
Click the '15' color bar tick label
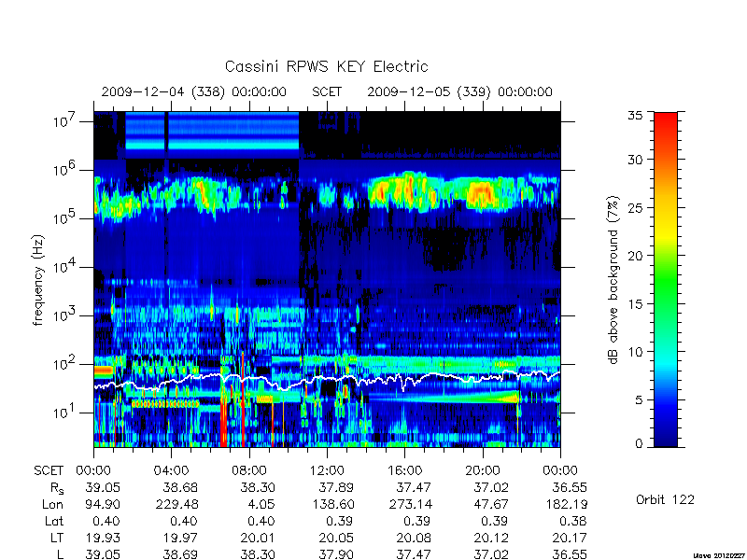(x=634, y=304)
